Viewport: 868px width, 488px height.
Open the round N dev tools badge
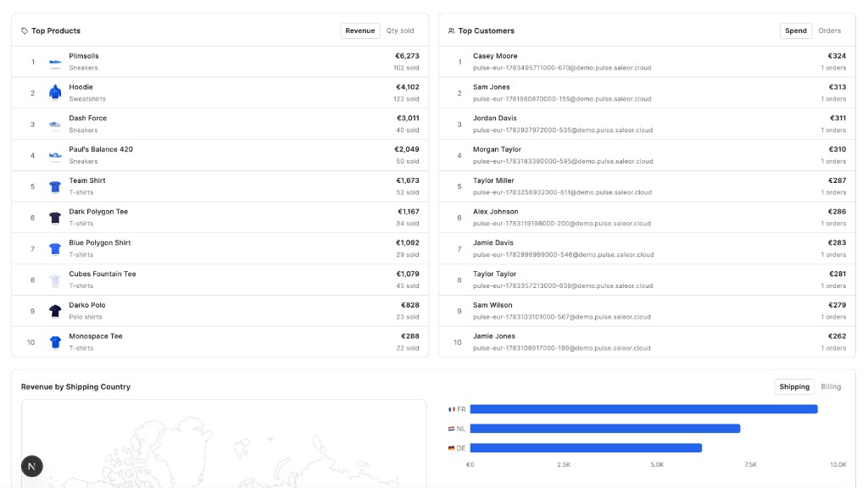point(32,467)
